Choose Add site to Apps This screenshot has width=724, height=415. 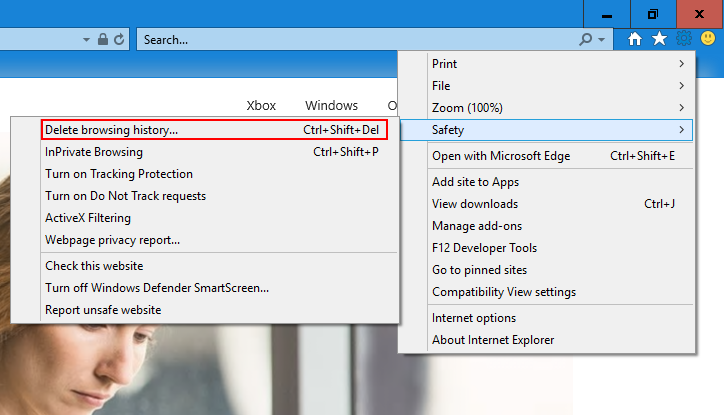click(x=546, y=182)
